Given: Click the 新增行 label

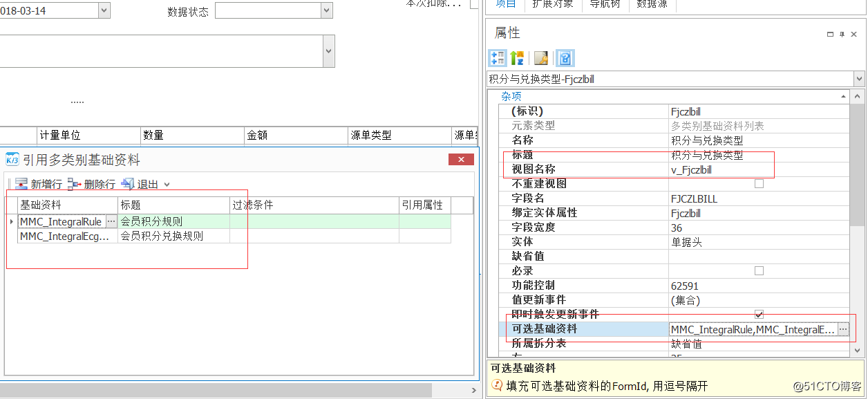Looking at the screenshot, I should [x=46, y=184].
